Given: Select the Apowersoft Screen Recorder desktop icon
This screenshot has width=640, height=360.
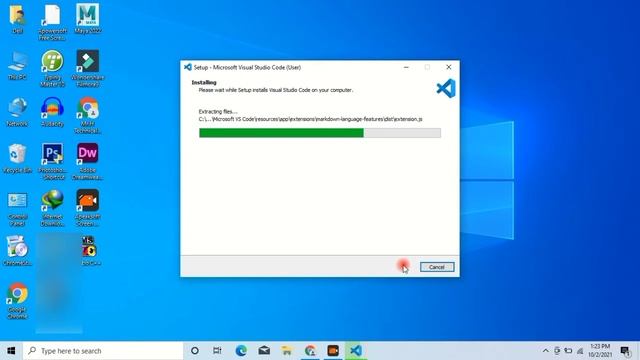Looking at the screenshot, I should (88, 208).
